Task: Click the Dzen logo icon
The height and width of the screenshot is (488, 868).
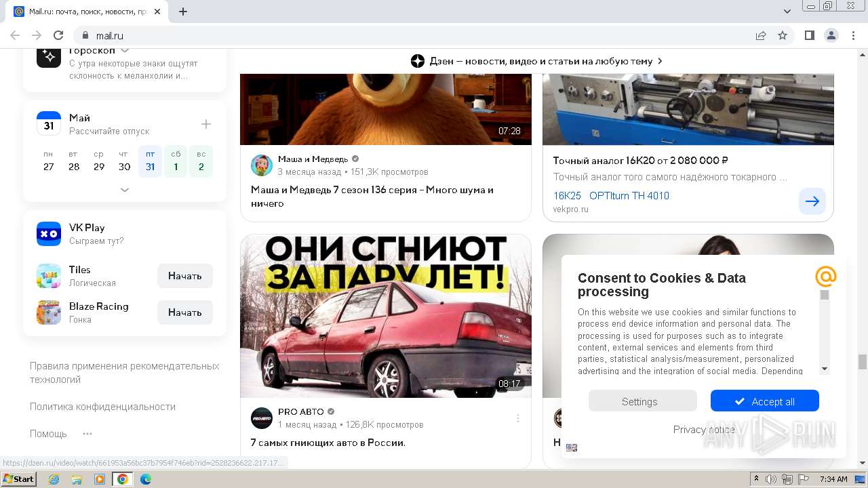Action: click(418, 61)
